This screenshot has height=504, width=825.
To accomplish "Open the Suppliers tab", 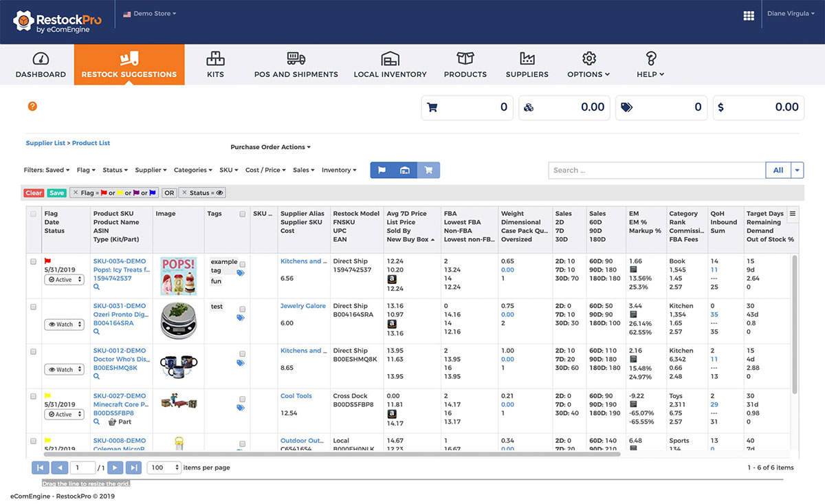I will point(527,65).
